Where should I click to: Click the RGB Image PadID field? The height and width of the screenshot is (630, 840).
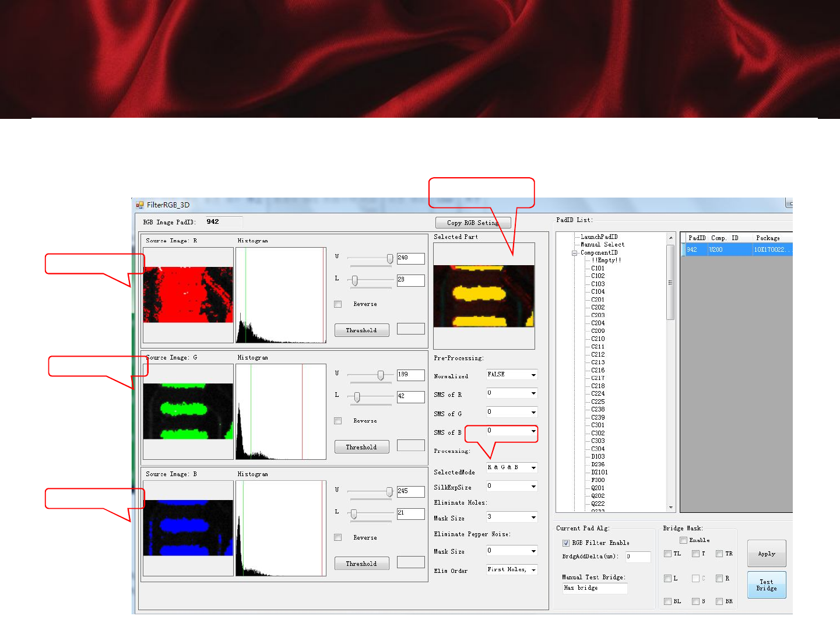point(223,222)
